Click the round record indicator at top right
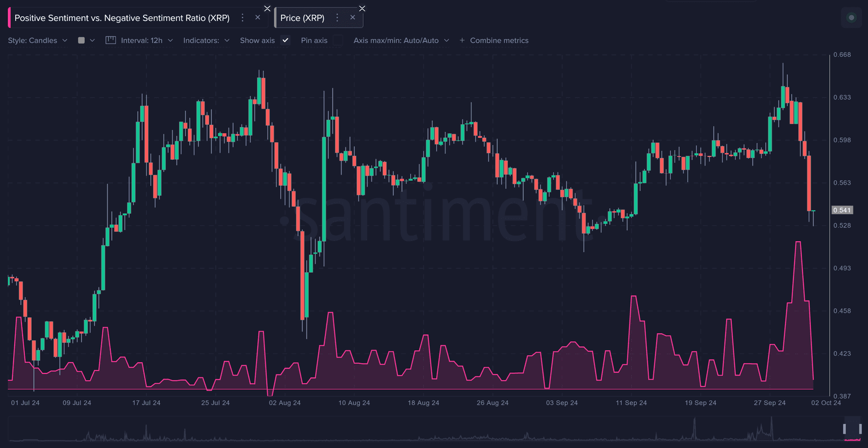Screen dimensions: 868x448 pos(851,18)
